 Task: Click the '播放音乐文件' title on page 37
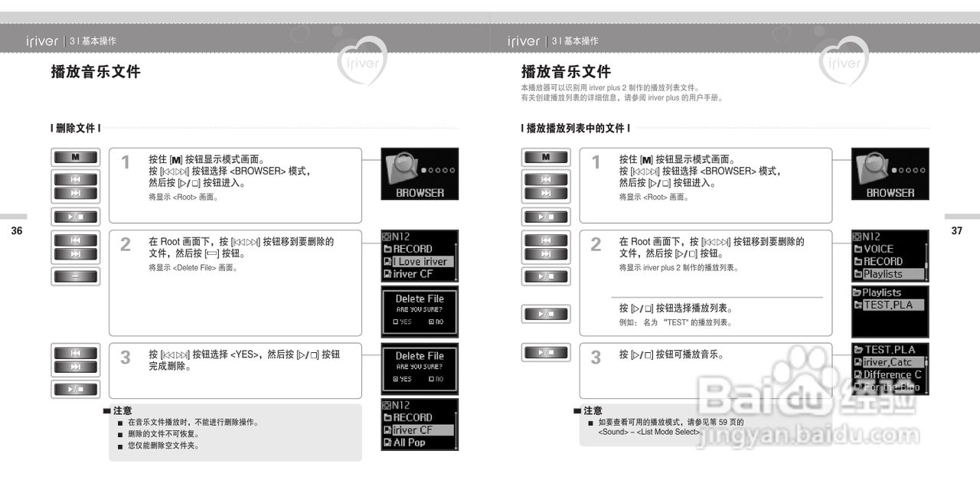click(x=566, y=72)
